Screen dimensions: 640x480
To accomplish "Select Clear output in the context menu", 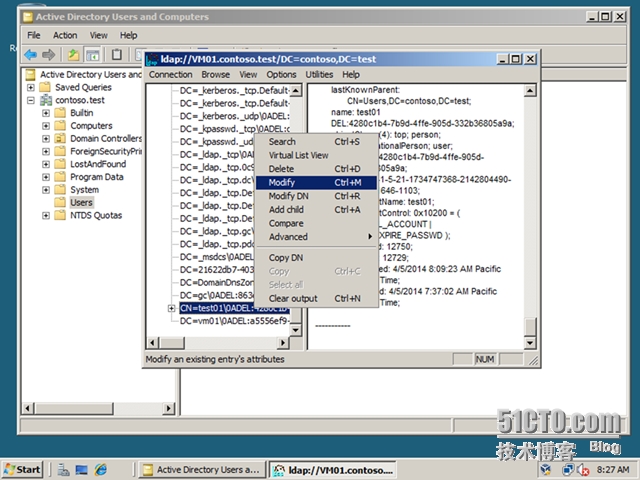I will click(x=316, y=298).
